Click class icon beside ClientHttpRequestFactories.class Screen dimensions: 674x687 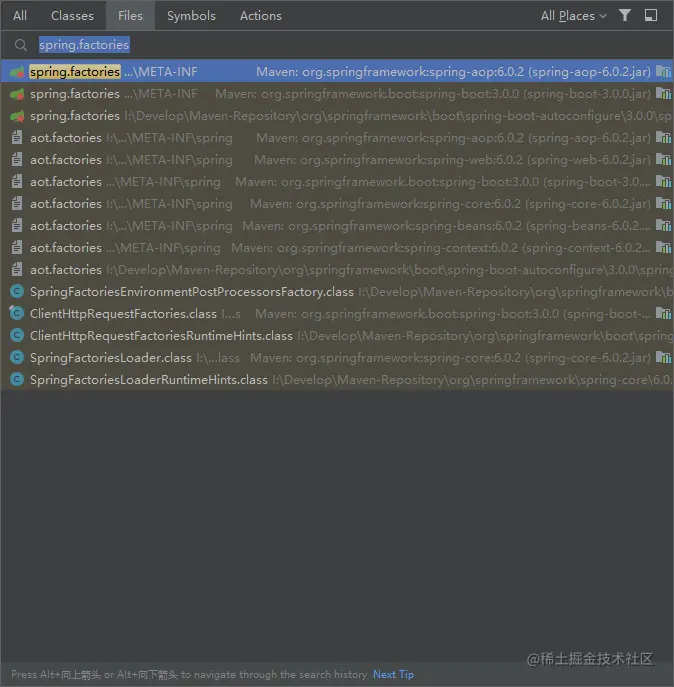[17, 313]
